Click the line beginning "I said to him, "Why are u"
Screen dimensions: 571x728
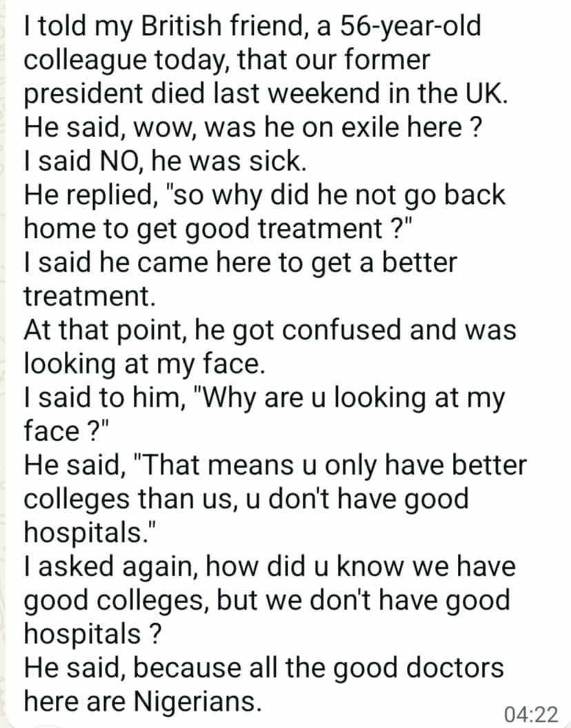pos(264,398)
